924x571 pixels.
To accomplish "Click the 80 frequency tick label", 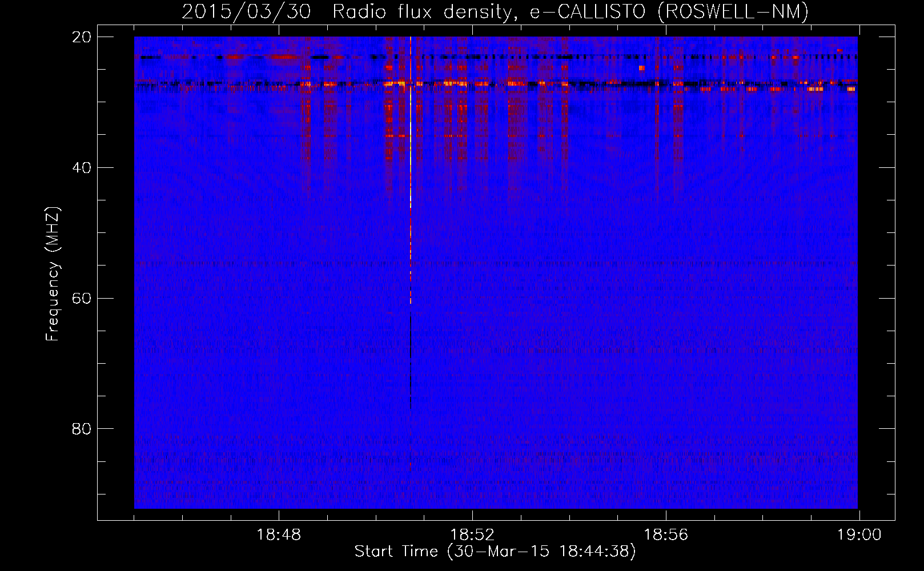I will 82,429.
